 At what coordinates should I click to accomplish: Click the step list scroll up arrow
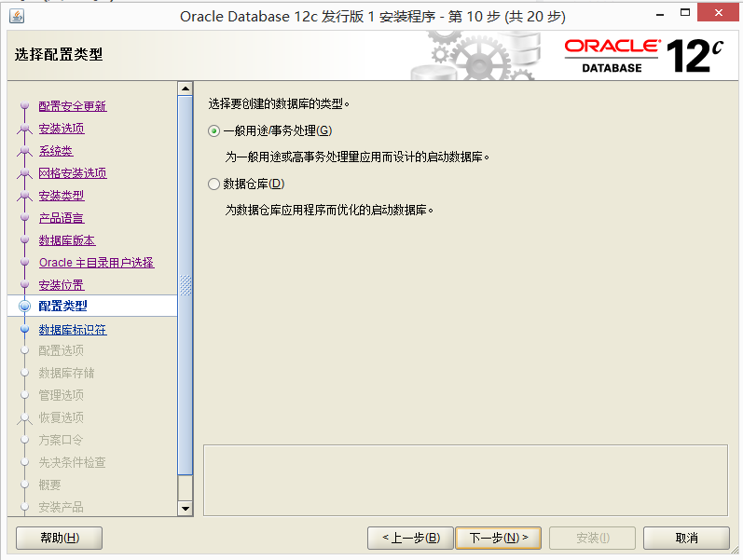186,89
